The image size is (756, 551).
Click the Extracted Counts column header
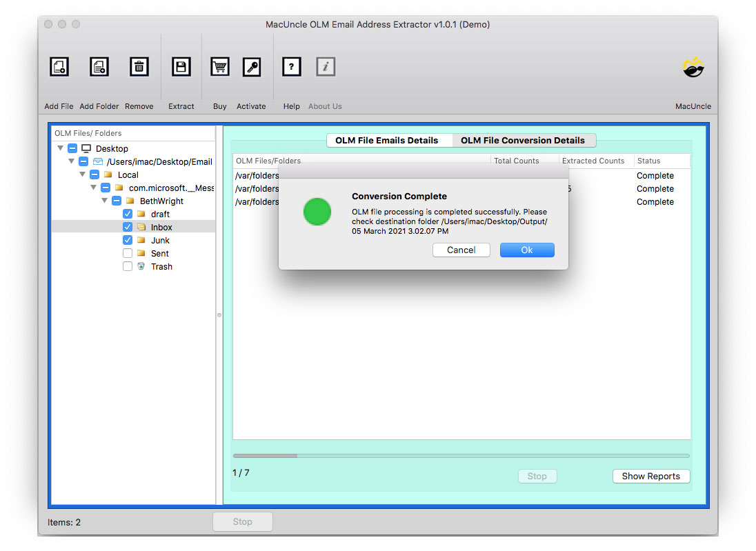pyautogui.click(x=596, y=161)
